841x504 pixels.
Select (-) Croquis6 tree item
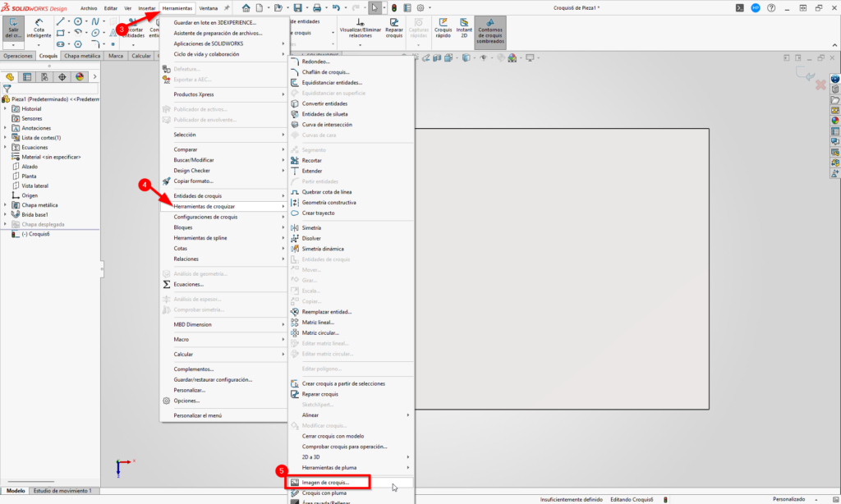pyautogui.click(x=35, y=234)
